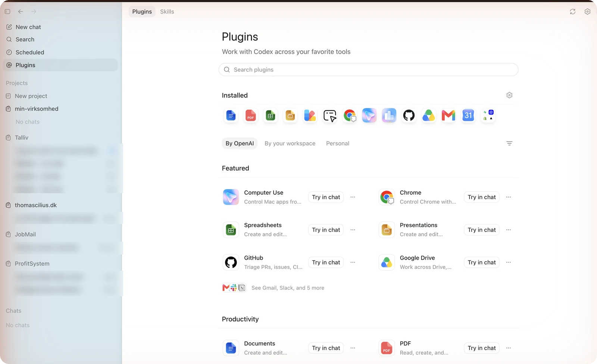Image resolution: width=597 pixels, height=364 pixels.
Task: Click the Presentations featured plugin icon
Action: coord(387,230)
